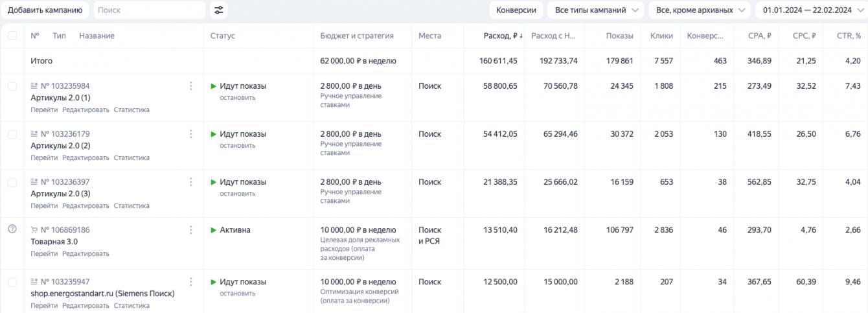Focus the 'Поиск' search field
The width and height of the screenshot is (868, 313).
pyautogui.click(x=150, y=10)
